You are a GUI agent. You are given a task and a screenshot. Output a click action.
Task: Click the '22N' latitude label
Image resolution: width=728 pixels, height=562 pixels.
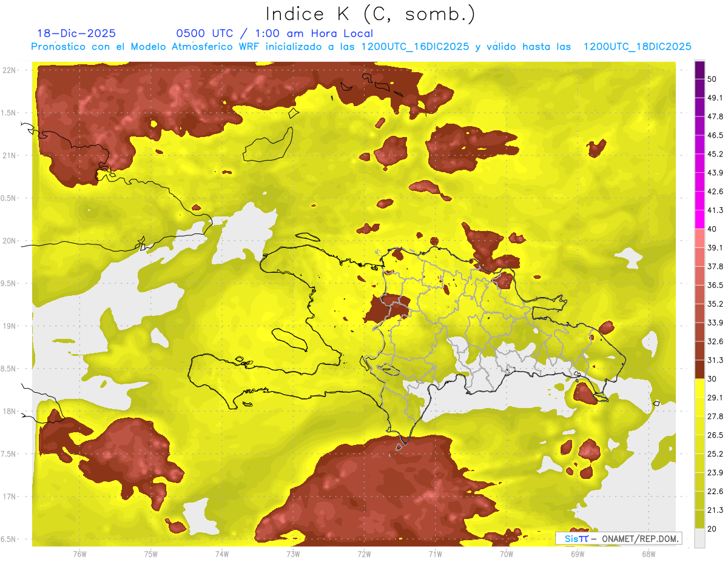[10, 70]
